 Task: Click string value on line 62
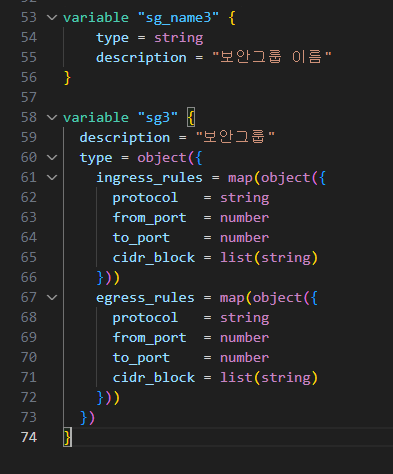pyautogui.click(x=244, y=198)
